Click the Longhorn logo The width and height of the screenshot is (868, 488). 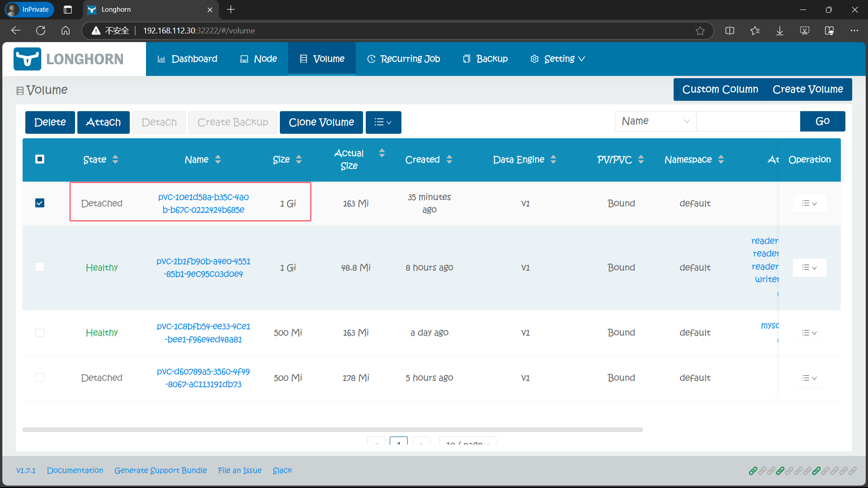pos(69,59)
